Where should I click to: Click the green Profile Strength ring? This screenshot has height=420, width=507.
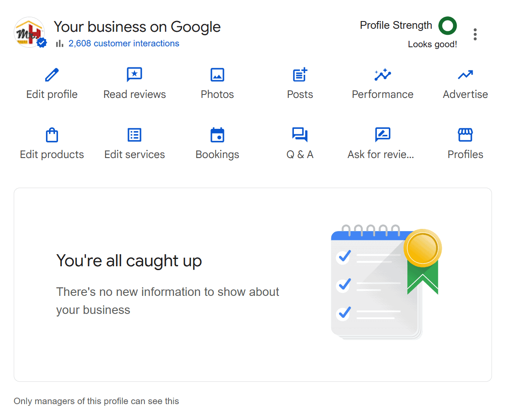447,26
